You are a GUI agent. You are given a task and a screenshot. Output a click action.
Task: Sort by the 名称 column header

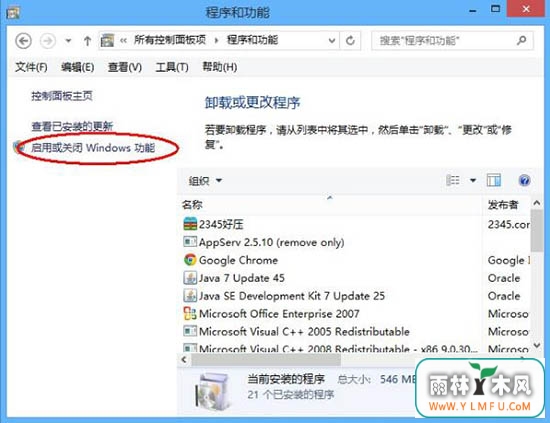pos(192,204)
